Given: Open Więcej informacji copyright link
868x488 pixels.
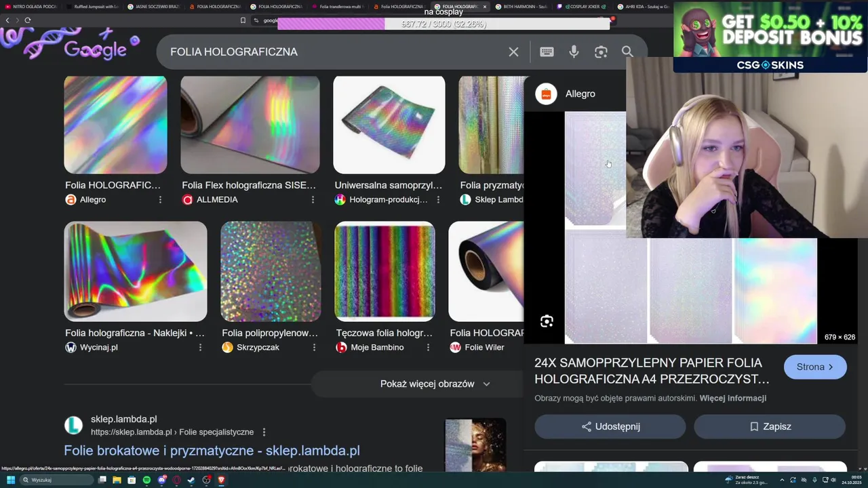Looking at the screenshot, I should pyautogui.click(x=732, y=398).
